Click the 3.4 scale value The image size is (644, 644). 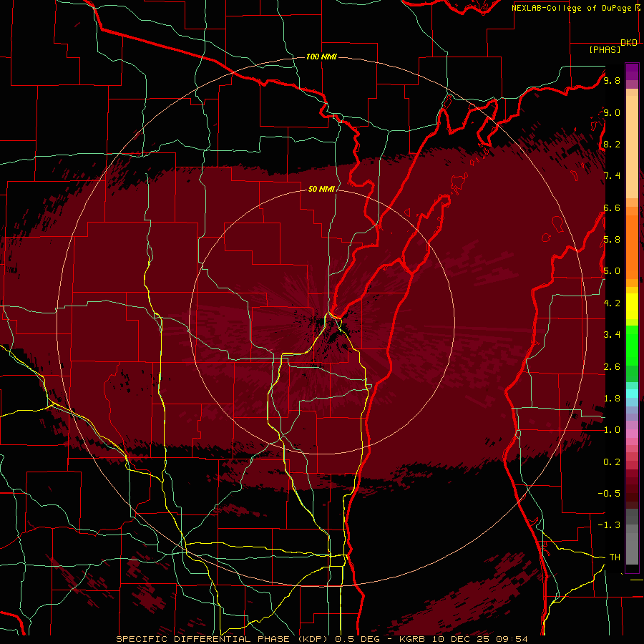(x=612, y=335)
